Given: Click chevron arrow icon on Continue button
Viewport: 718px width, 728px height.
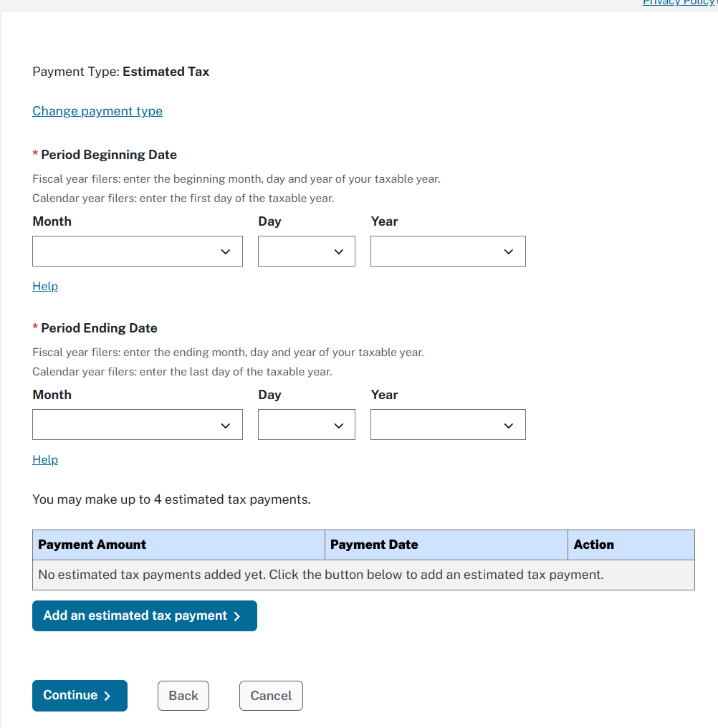Looking at the screenshot, I should [107, 696].
